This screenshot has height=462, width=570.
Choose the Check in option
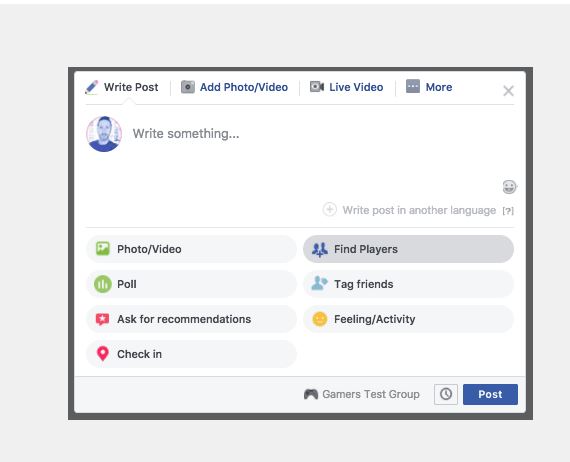(x=191, y=354)
